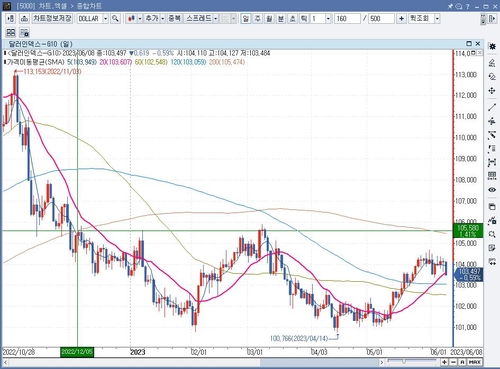Open the period interval dropdown showing 1
Image resolution: width=500 pixels, height=369 pixels.
point(328,19)
